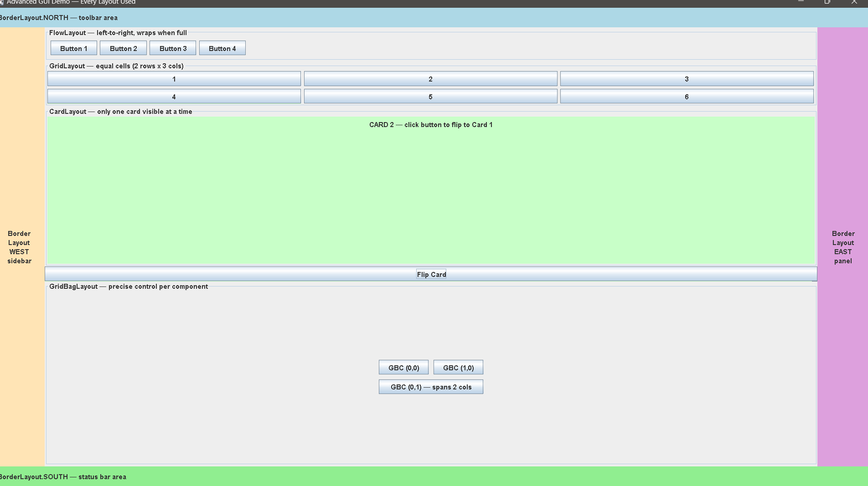868x486 pixels.
Task: Select grid cell button 4
Action: [173, 96]
